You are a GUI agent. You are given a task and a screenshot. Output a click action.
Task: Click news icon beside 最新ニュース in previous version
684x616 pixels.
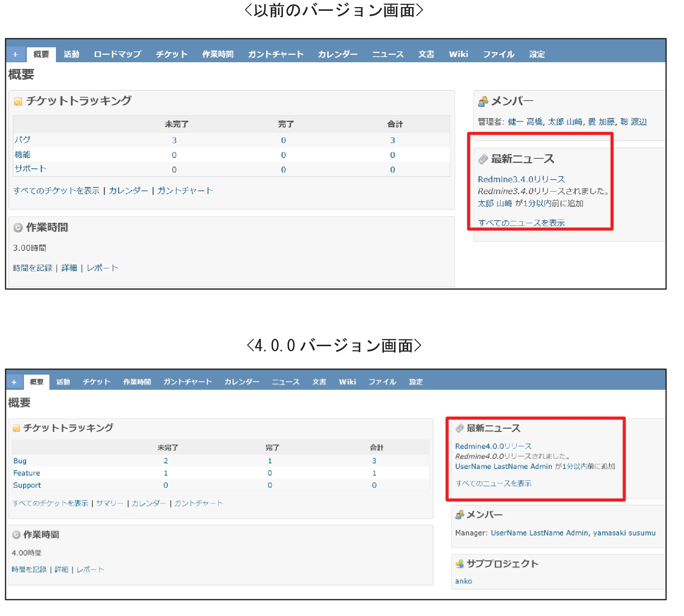(x=483, y=159)
